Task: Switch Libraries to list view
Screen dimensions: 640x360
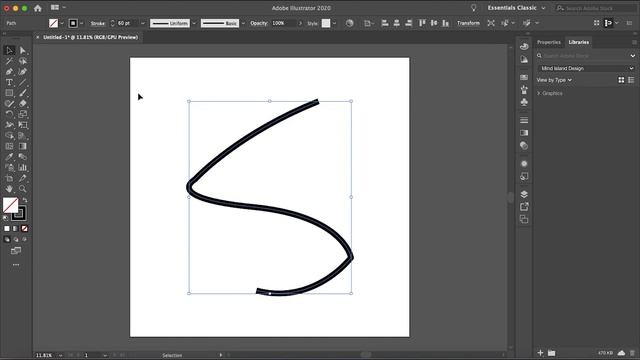Action: point(631,80)
